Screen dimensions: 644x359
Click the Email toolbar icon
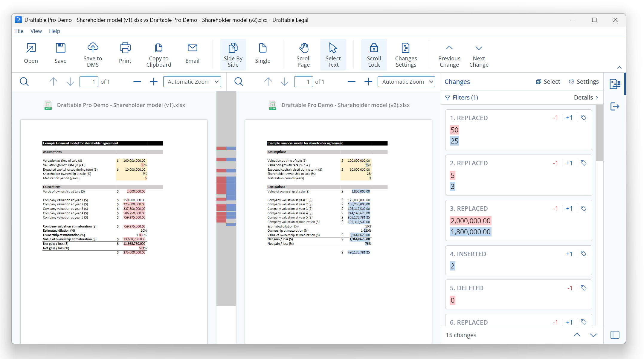coord(192,48)
